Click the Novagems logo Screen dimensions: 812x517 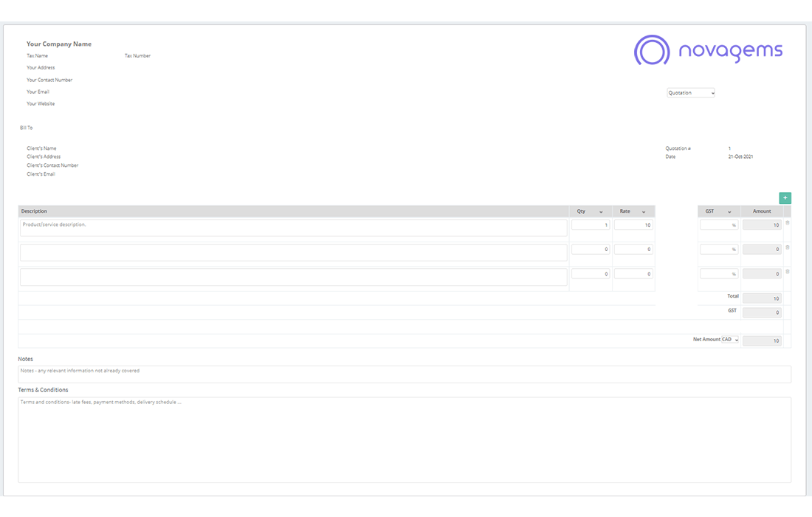tap(708, 50)
